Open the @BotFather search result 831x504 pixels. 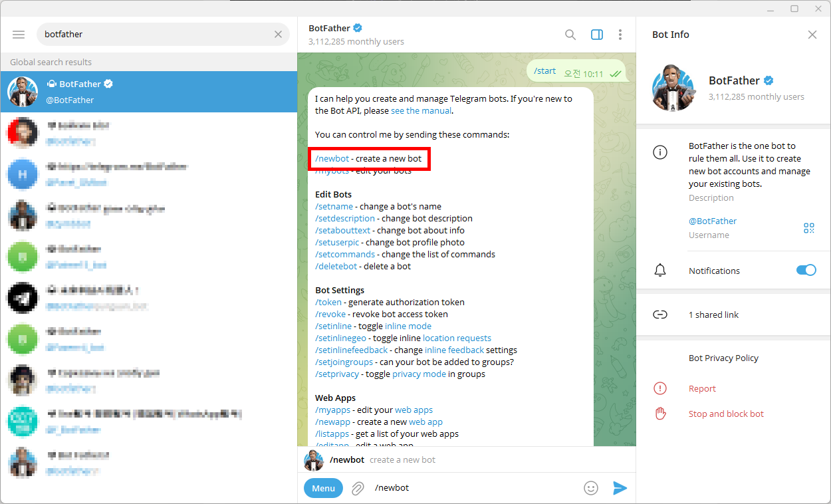[x=148, y=92]
